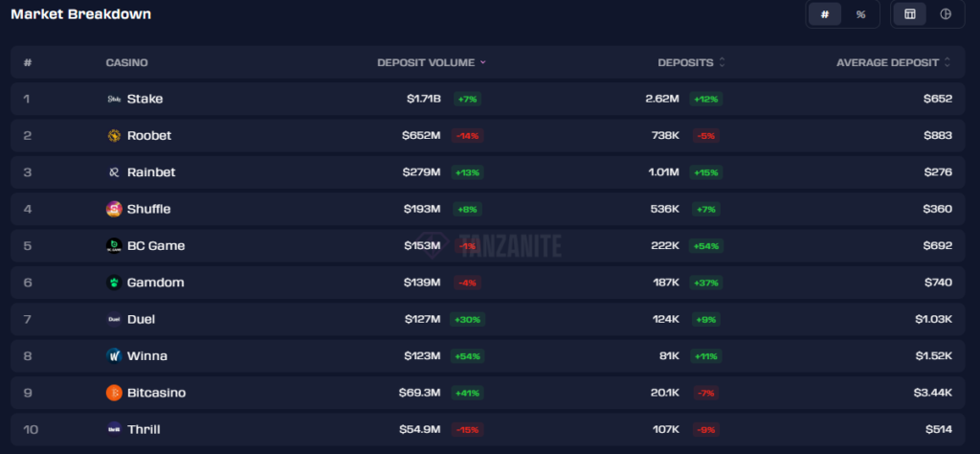Open the Duel casino name link

coord(141,319)
